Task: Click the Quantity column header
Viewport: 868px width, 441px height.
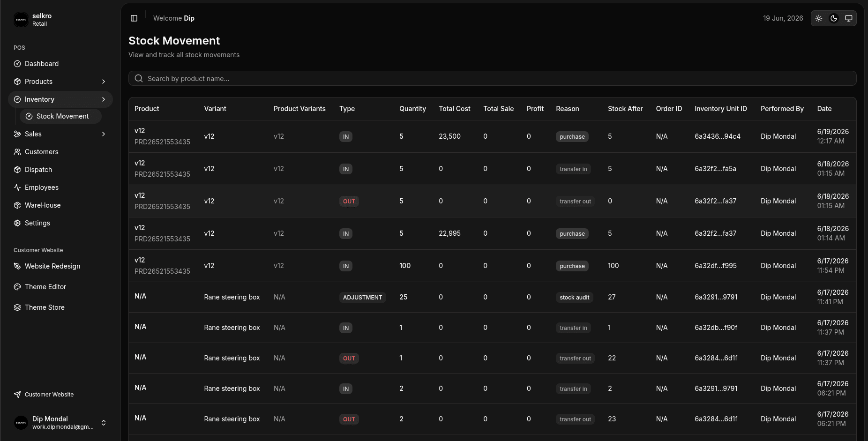Action: pyautogui.click(x=412, y=109)
